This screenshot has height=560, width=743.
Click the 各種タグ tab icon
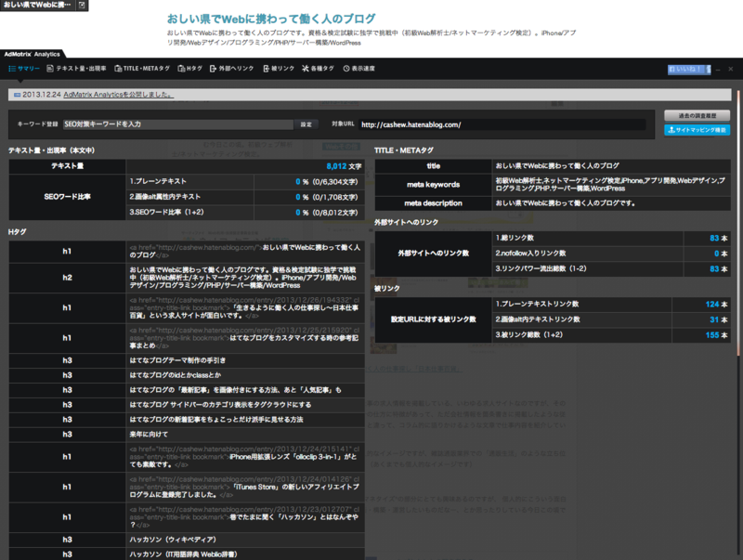[306, 69]
